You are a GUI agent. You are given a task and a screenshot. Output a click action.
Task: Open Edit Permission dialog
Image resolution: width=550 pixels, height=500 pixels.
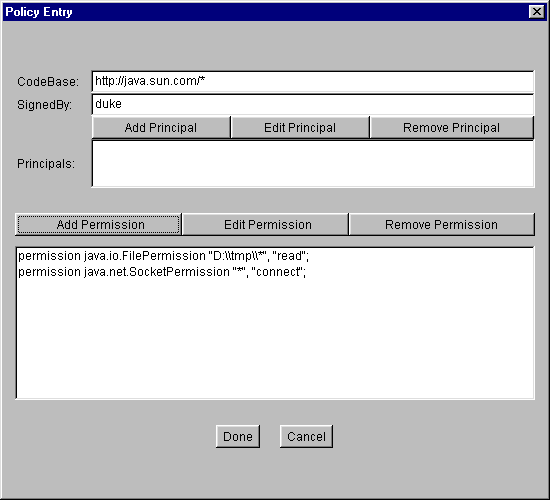pos(266,225)
